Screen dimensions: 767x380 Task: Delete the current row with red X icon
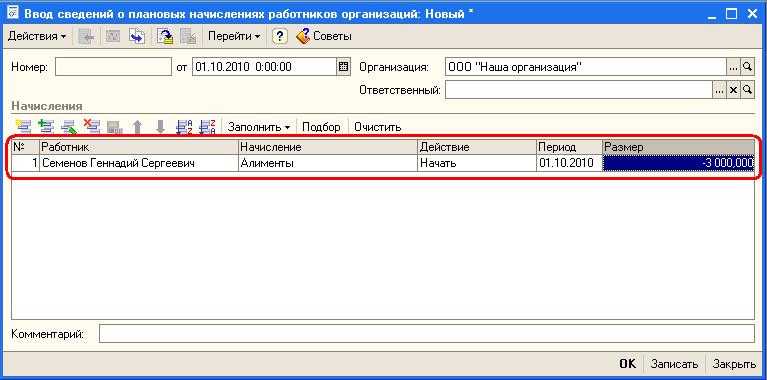pos(91,127)
